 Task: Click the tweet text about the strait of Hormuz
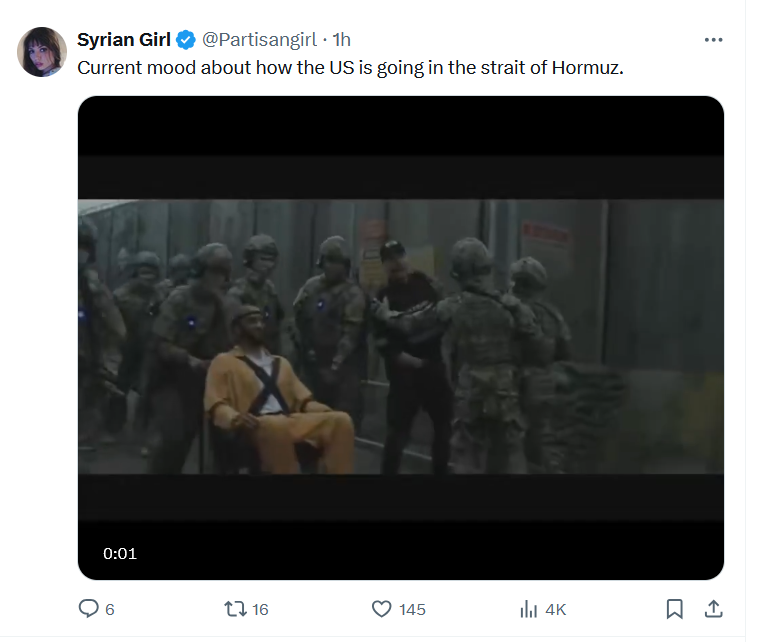coord(350,68)
